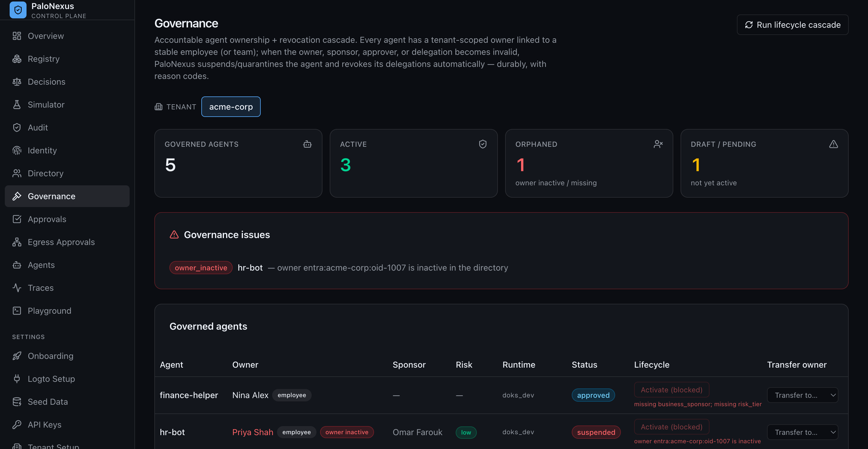This screenshot has height=449, width=868.
Task: Click the Directory users icon
Action: (x=17, y=173)
